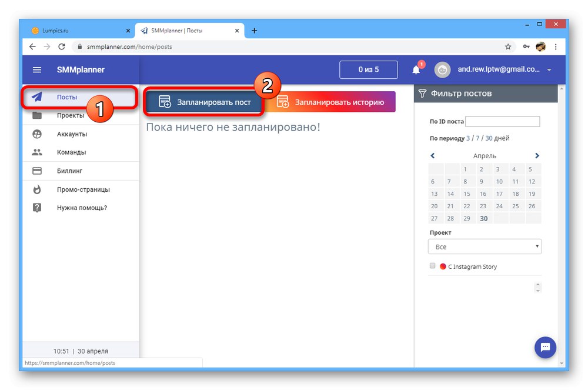The width and height of the screenshot is (588, 390).
Task: Open a new browser tab
Action: pyautogui.click(x=254, y=31)
